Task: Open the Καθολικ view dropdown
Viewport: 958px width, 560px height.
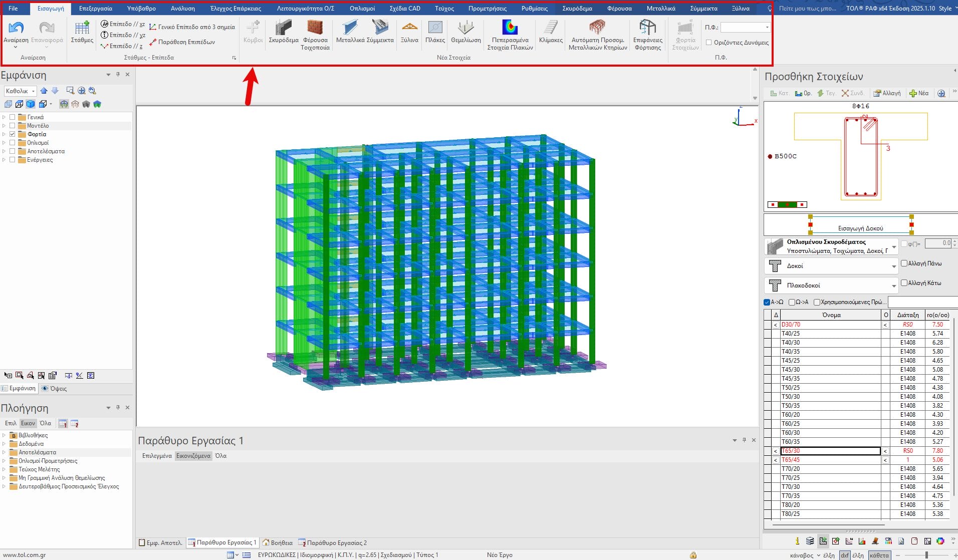Action: (21, 91)
